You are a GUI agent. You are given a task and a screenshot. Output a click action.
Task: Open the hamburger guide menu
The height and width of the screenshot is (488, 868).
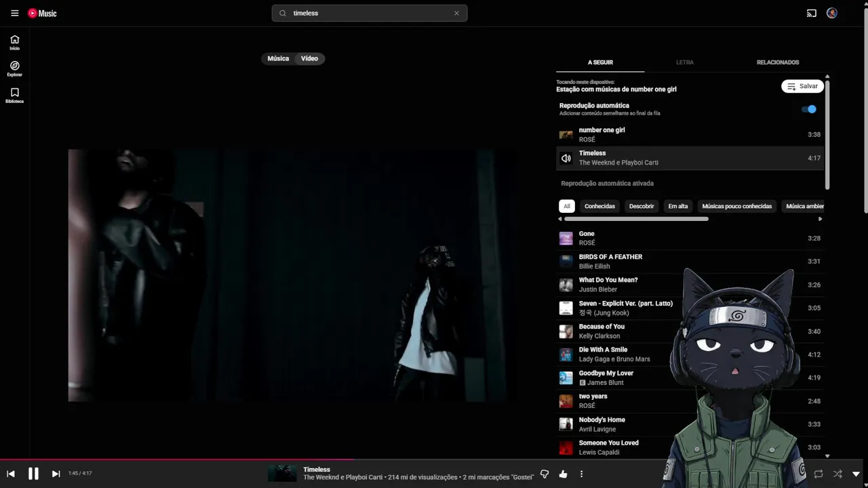pyautogui.click(x=14, y=13)
